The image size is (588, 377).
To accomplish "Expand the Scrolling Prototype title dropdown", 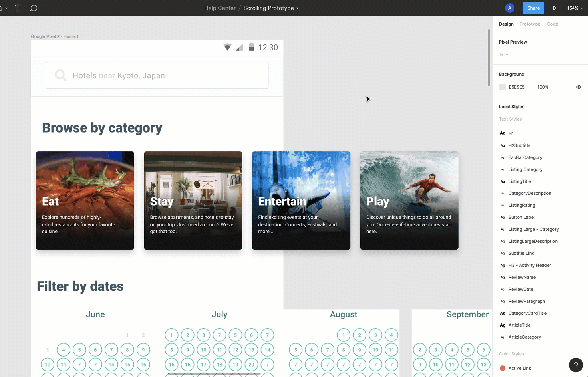I will tap(298, 8).
